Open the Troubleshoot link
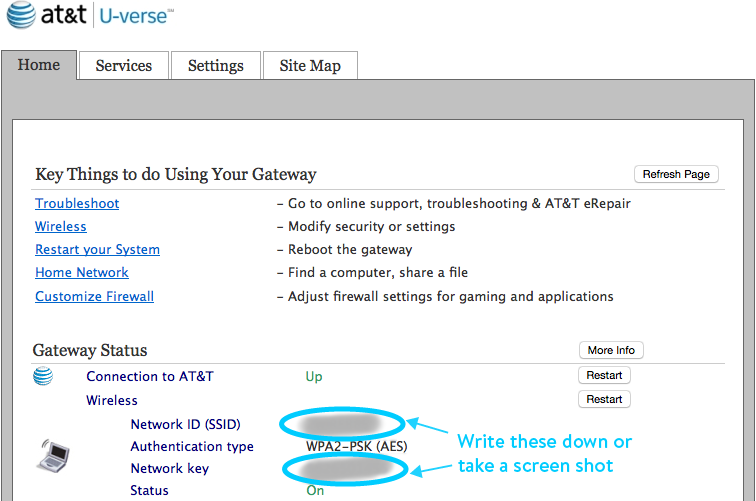 pos(77,203)
